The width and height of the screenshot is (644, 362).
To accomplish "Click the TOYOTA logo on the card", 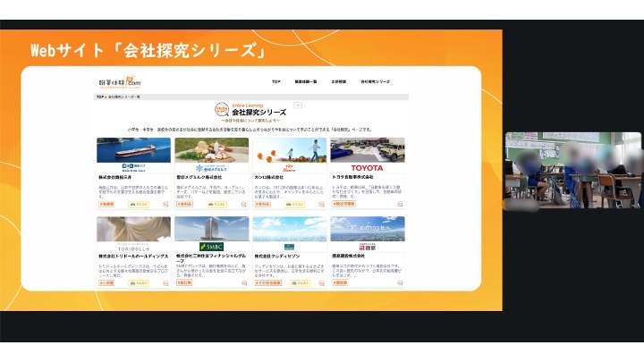I will pyautogui.click(x=367, y=166).
